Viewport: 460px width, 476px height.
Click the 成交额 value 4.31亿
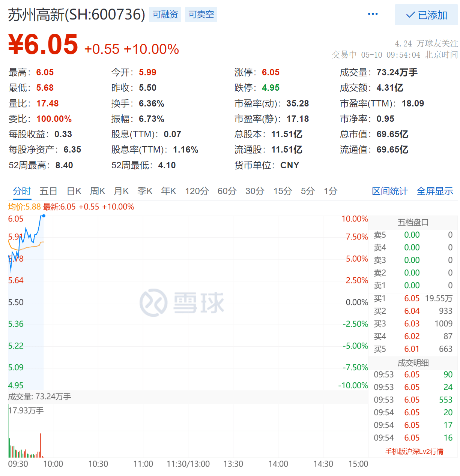[x=390, y=88]
